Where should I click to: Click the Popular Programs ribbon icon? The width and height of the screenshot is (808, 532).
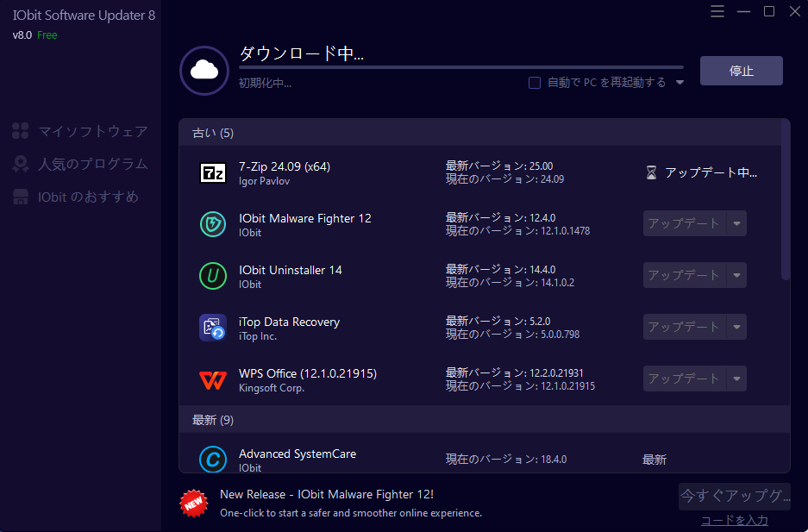pos(21,164)
